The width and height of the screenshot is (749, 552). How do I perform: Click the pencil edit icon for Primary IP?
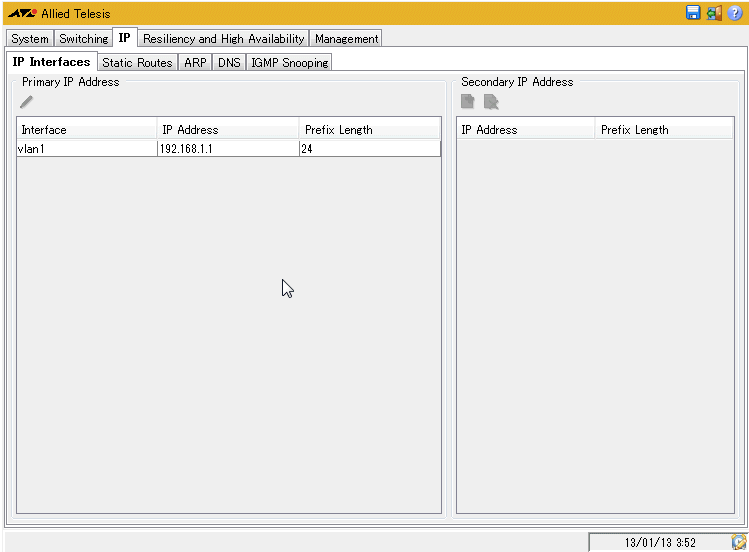(x=27, y=102)
